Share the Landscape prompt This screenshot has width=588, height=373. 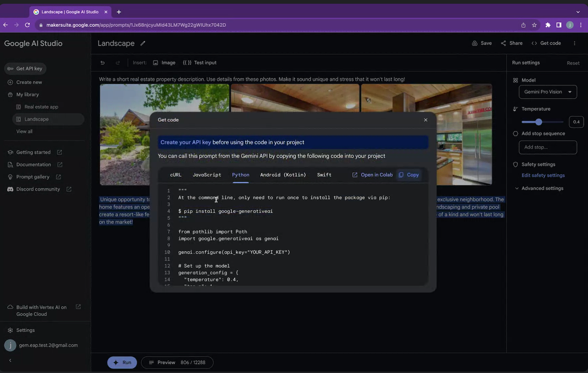point(512,43)
